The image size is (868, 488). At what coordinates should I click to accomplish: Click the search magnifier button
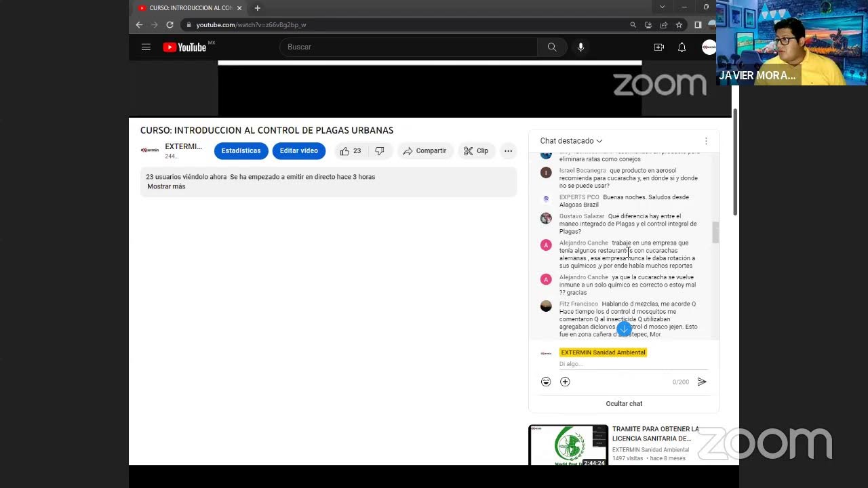point(552,47)
